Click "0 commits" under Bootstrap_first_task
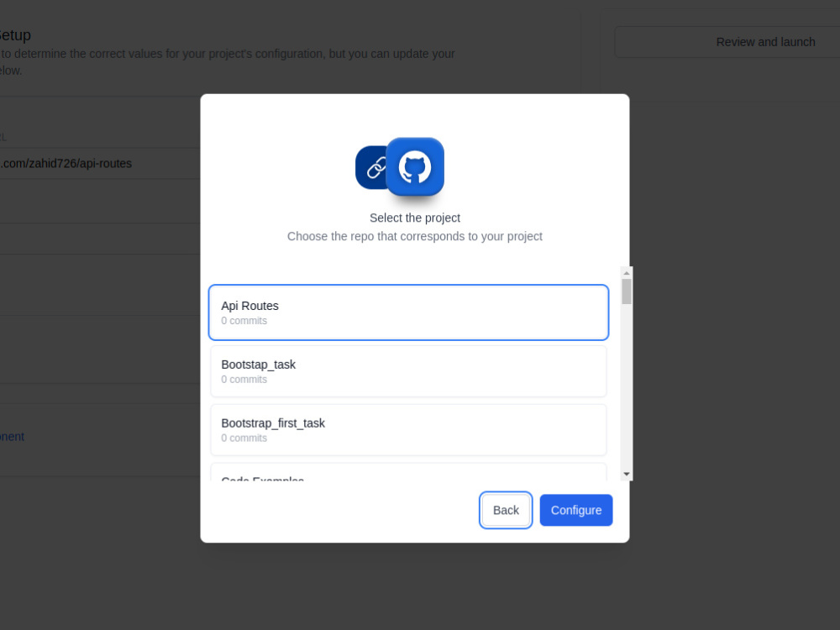The width and height of the screenshot is (840, 630). click(x=244, y=438)
